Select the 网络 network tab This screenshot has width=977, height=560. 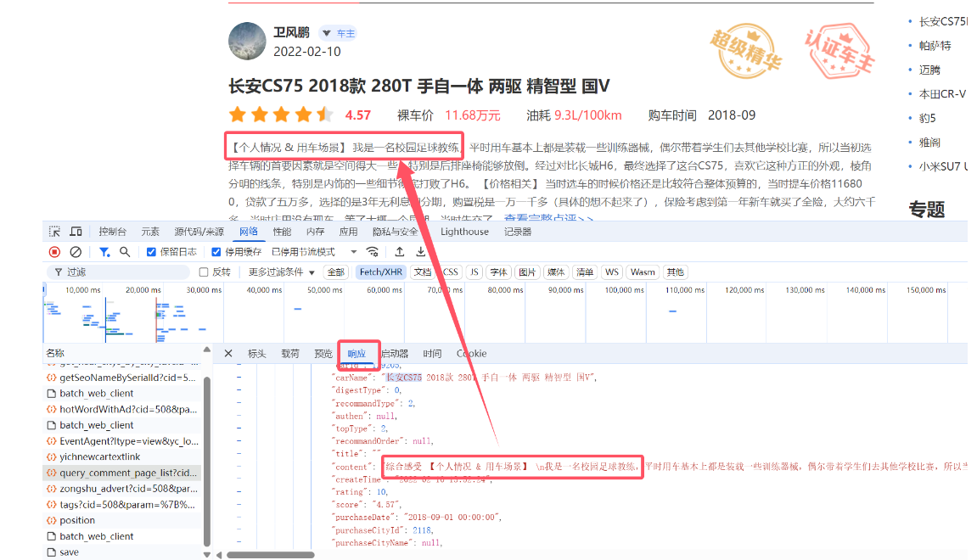(249, 232)
